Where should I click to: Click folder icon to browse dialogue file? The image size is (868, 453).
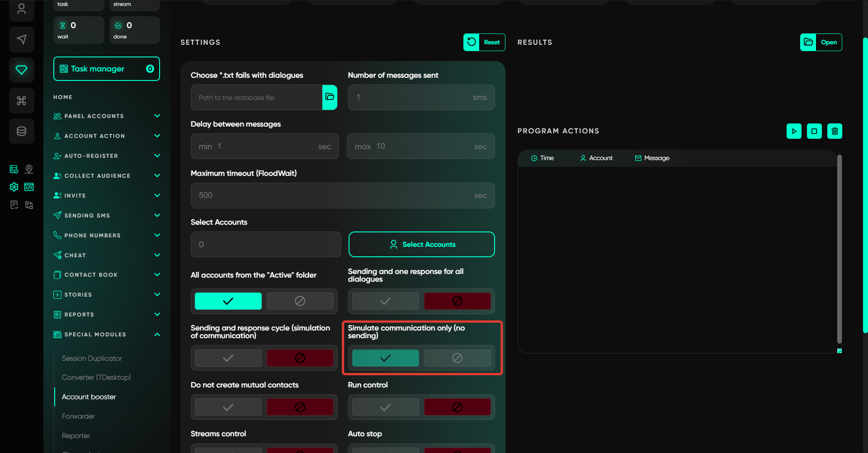(330, 97)
